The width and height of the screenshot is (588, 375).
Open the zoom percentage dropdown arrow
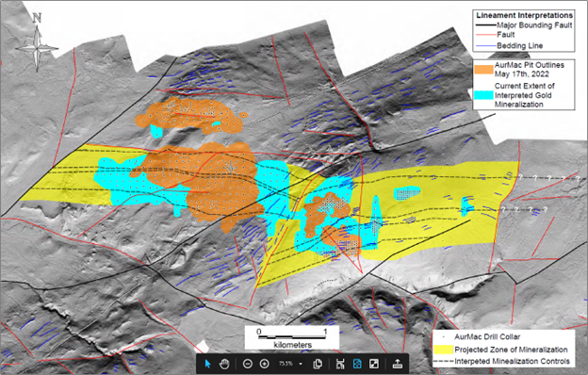(301, 364)
